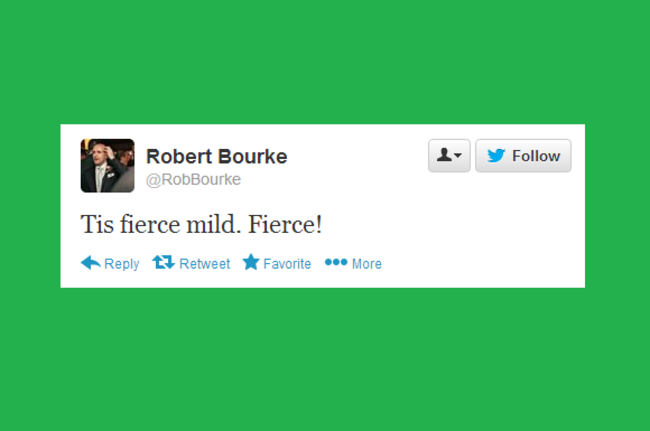650x431 pixels.
Task: Expand the More options menu
Action: tap(353, 263)
